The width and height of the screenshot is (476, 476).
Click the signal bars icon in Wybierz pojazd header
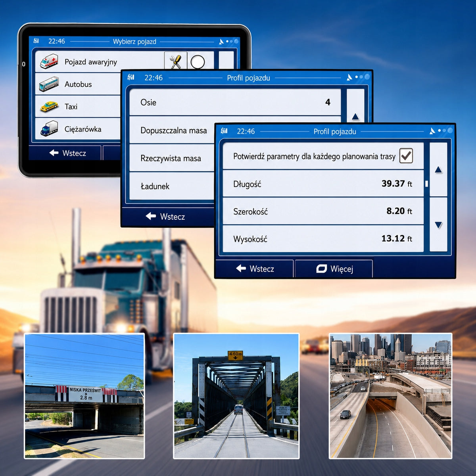coord(36,41)
